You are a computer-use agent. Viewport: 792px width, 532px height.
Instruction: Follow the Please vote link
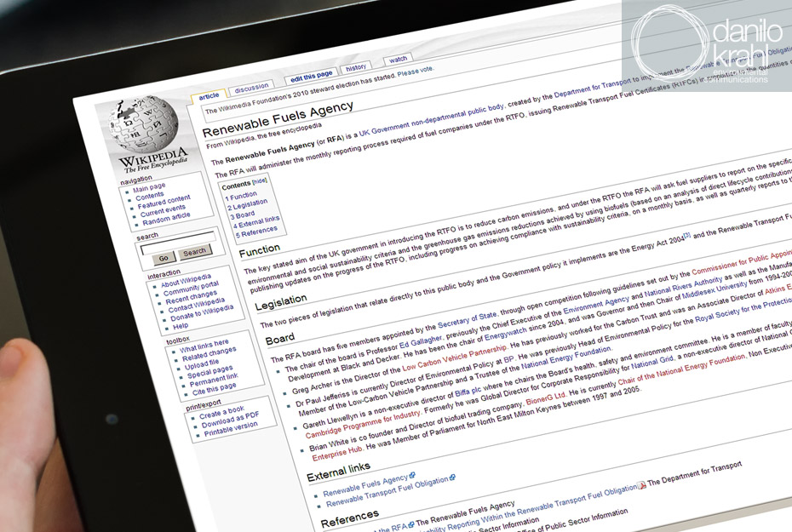[x=416, y=72]
